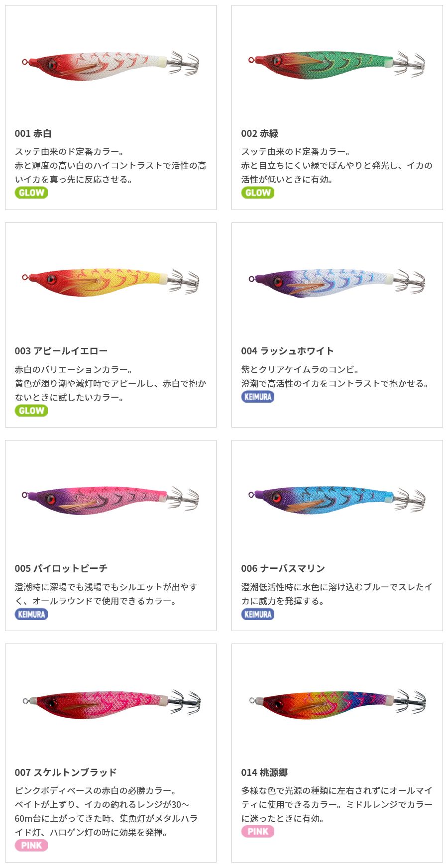447x868 pixels.
Task: Click the GLOW badge under 001 赤白
Action: (31, 193)
